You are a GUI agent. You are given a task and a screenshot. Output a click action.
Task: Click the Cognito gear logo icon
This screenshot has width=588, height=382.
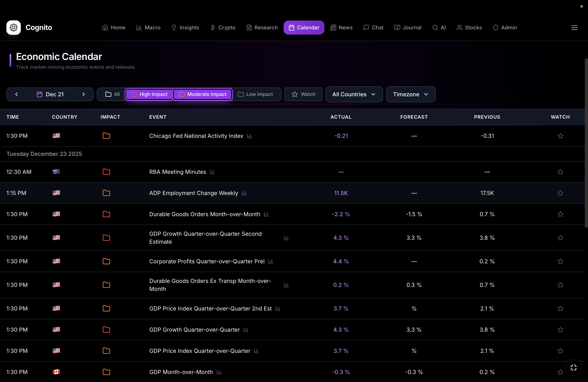(x=14, y=28)
